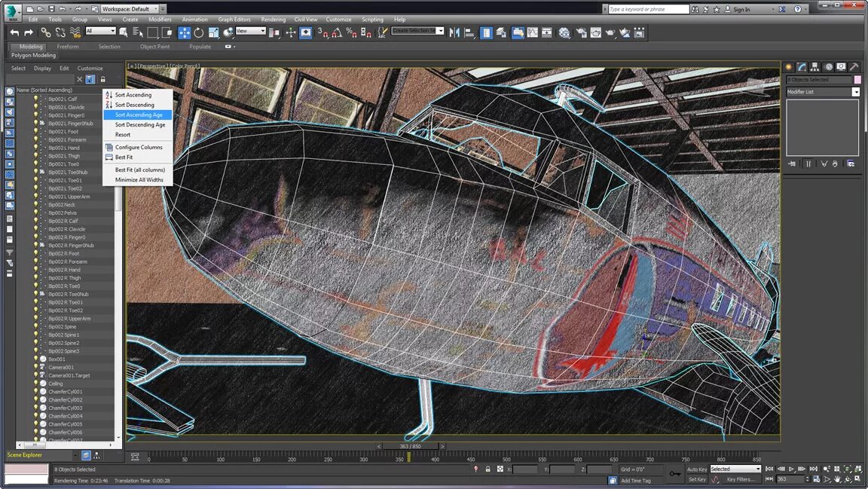Open the Graph Editors menu

pyautogui.click(x=234, y=20)
